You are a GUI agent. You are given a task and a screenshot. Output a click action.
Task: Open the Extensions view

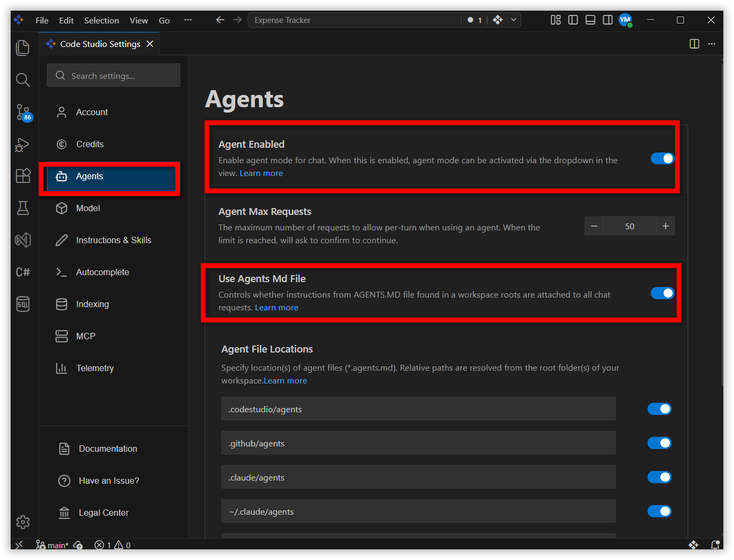pos(23,176)
